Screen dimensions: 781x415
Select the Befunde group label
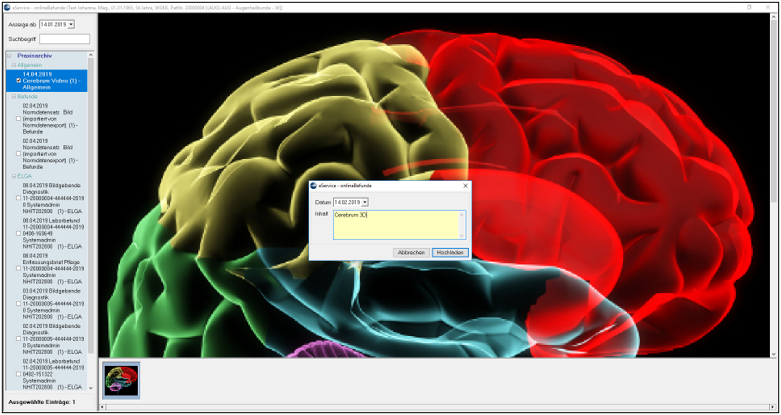tap(27, 96)
